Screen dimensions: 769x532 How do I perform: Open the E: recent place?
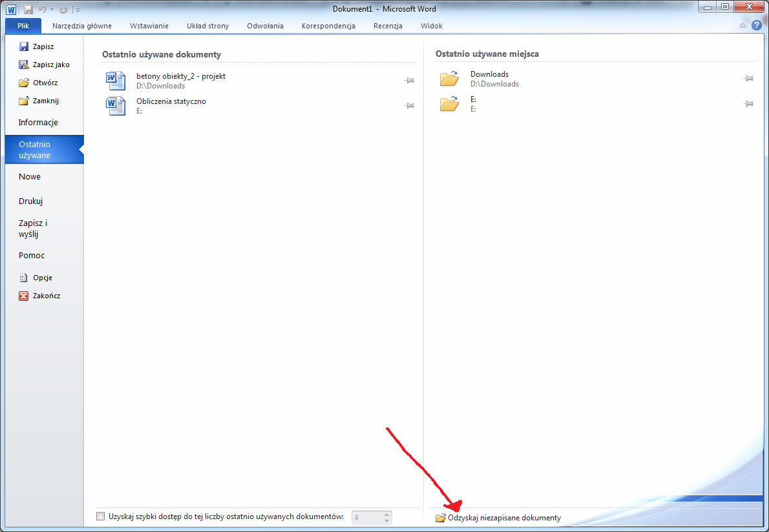click(x=595, y=104)
